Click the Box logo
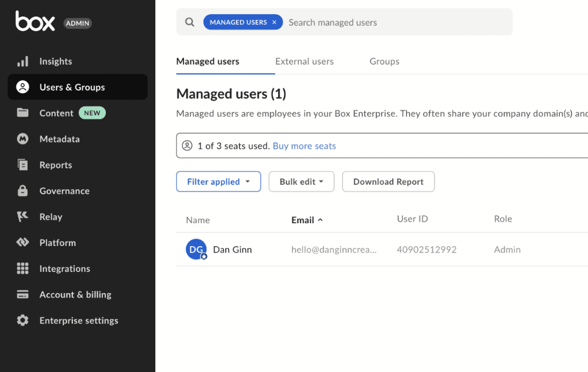The height and width of the screenshot is (372, 588). click(x=35, y=21)
